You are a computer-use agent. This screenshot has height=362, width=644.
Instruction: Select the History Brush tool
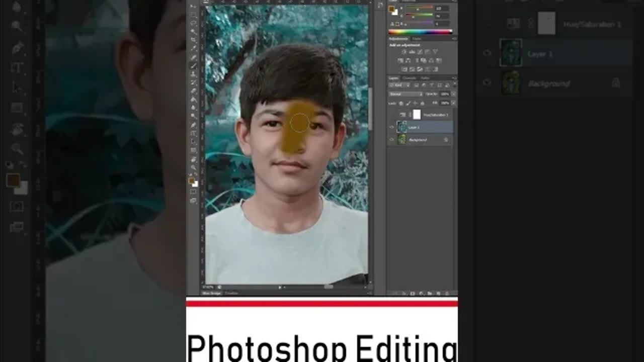tap(193, 82)
